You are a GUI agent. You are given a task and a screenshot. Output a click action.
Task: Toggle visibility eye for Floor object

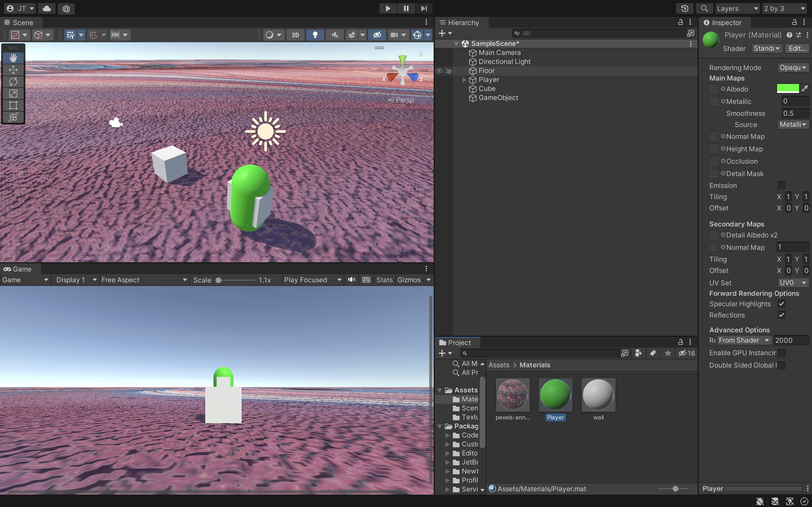point(439,71)
